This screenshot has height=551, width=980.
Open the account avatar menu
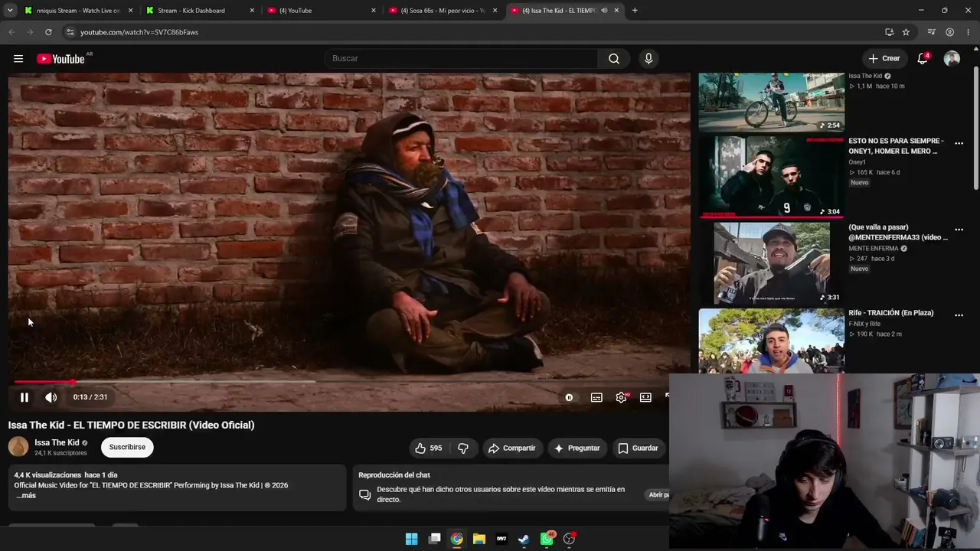(x=952, y=59)
